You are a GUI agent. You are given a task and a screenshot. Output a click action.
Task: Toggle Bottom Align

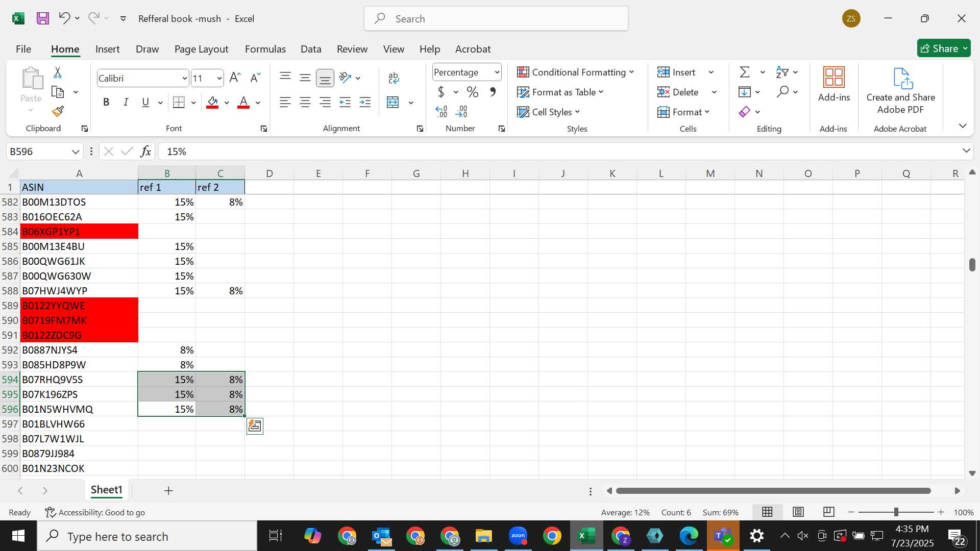(x=325, y=78)
